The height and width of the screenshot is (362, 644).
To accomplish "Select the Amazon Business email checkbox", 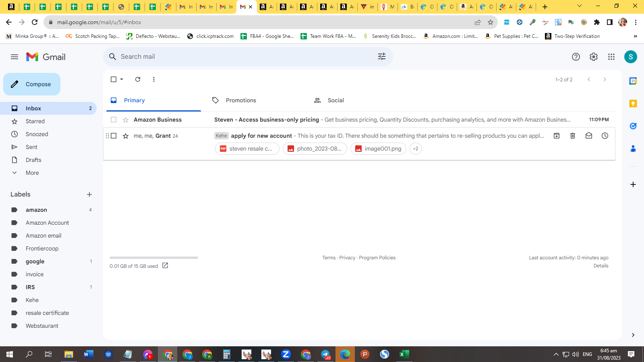I will tap(114, 120).
